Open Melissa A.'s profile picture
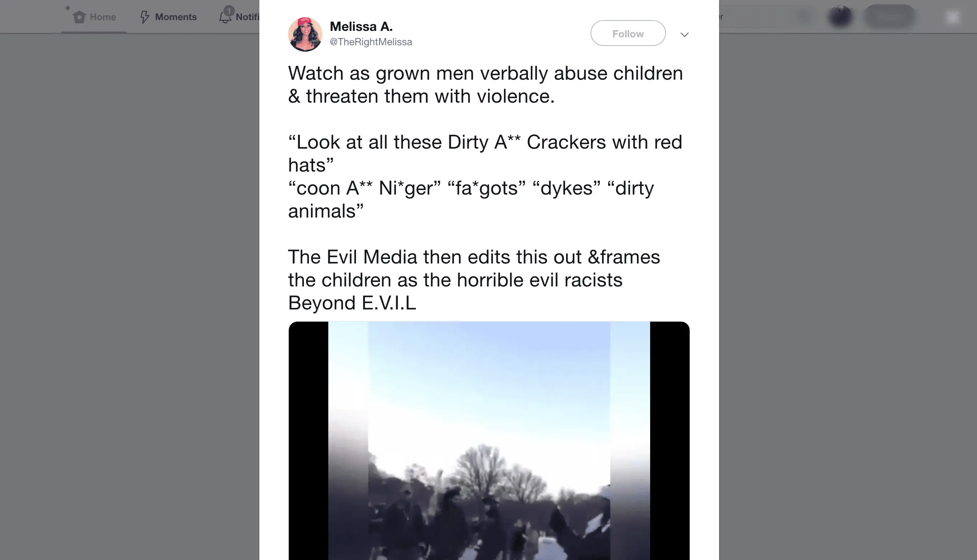The height and width of the screenshot is (560, 977). [x=305, y=34]
